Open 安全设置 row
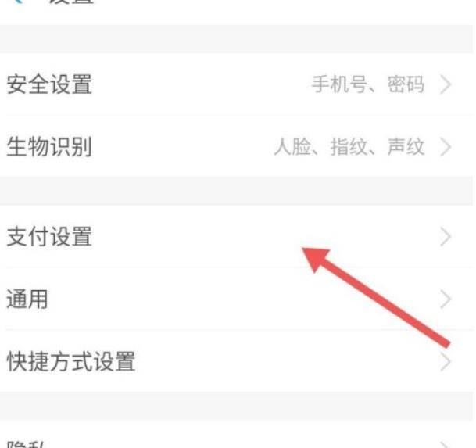The height and width of the screenshot is (448, 476). (237, 84)
